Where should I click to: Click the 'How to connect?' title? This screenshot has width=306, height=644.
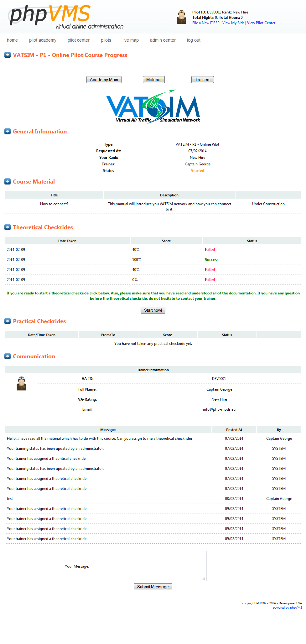(54, 204)
